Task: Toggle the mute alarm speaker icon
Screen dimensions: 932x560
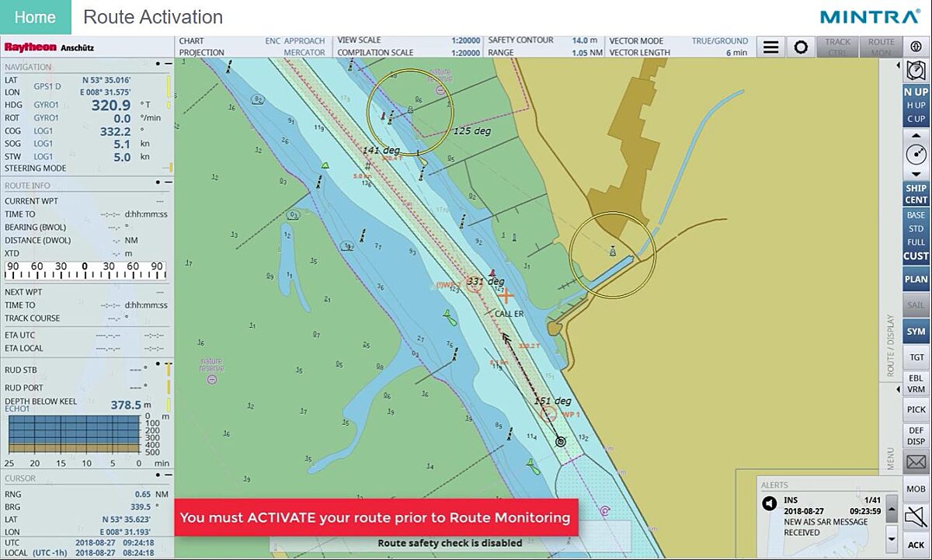Action: coord(916,515)
